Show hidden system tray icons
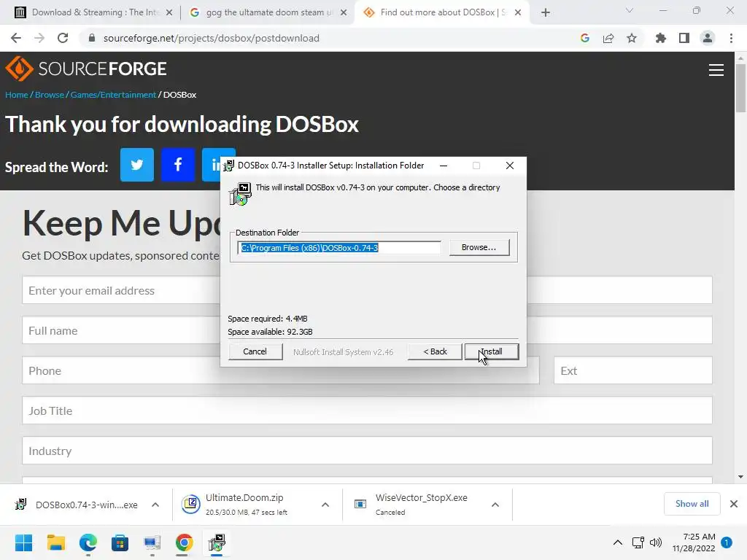Screen dimensions: 747x560 click(617, 542)
